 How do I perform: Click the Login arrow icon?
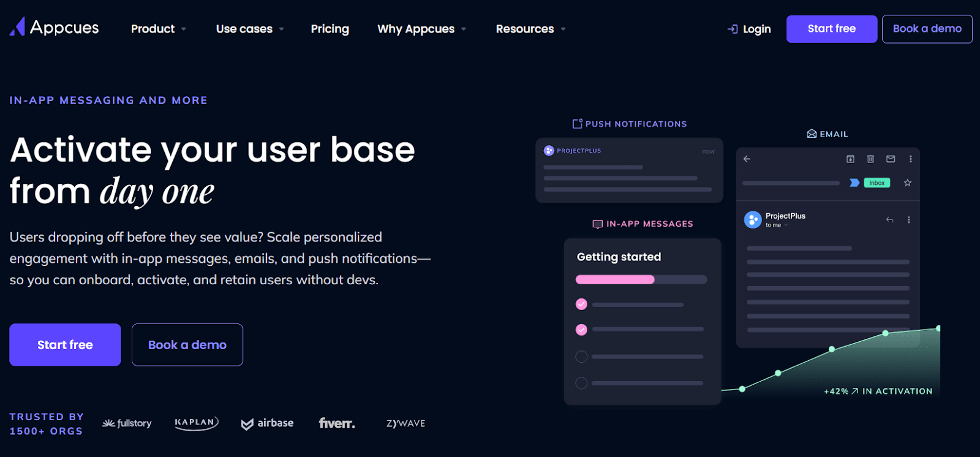pyautogui.click(x=733, y=29)
